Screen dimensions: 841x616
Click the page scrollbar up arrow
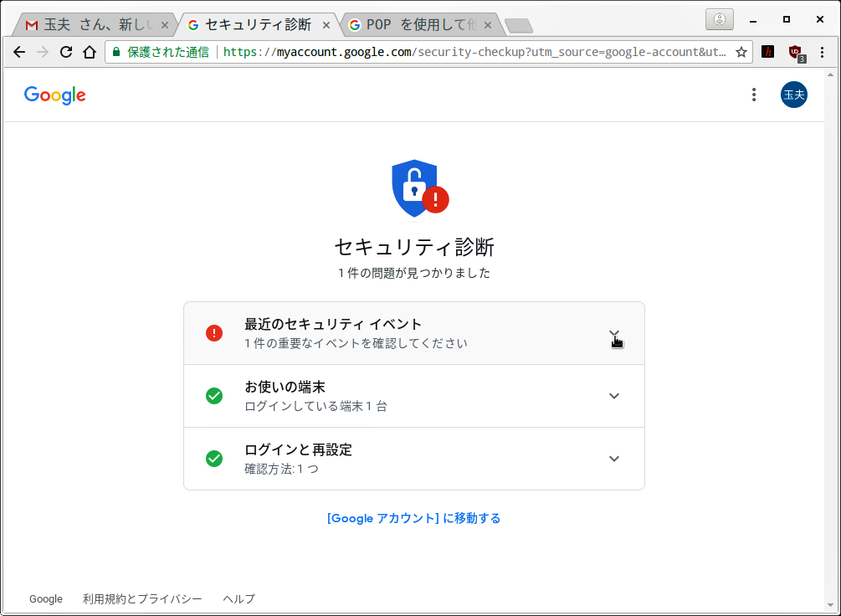831,74
